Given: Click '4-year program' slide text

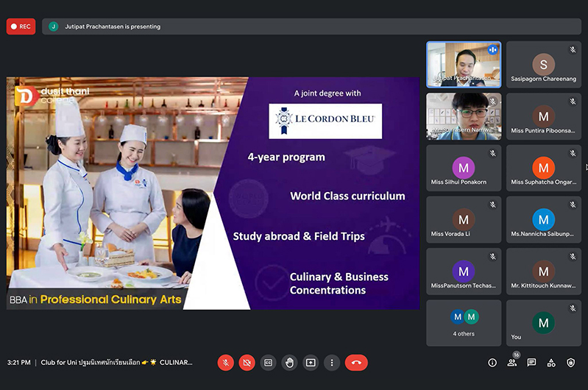Looking at the screenshot, I should [x=286, y=157].
